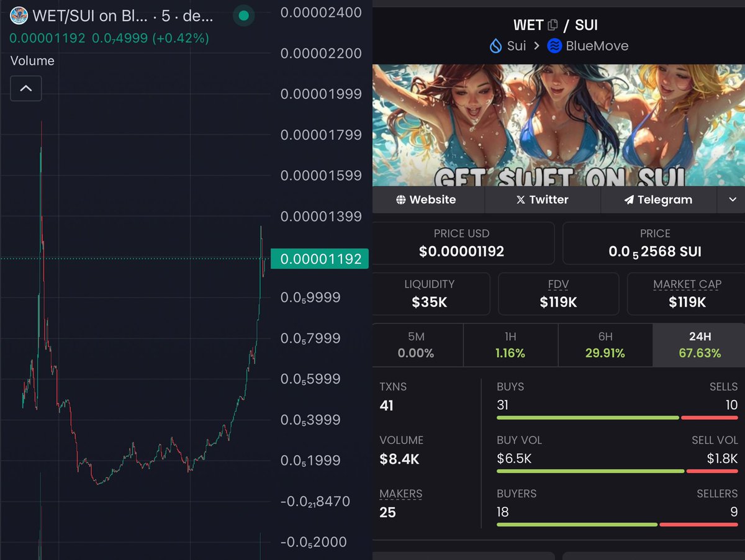Click the LIQUIDITY $35K box
The width and height of the screenshot is (745, 560).
430,294
